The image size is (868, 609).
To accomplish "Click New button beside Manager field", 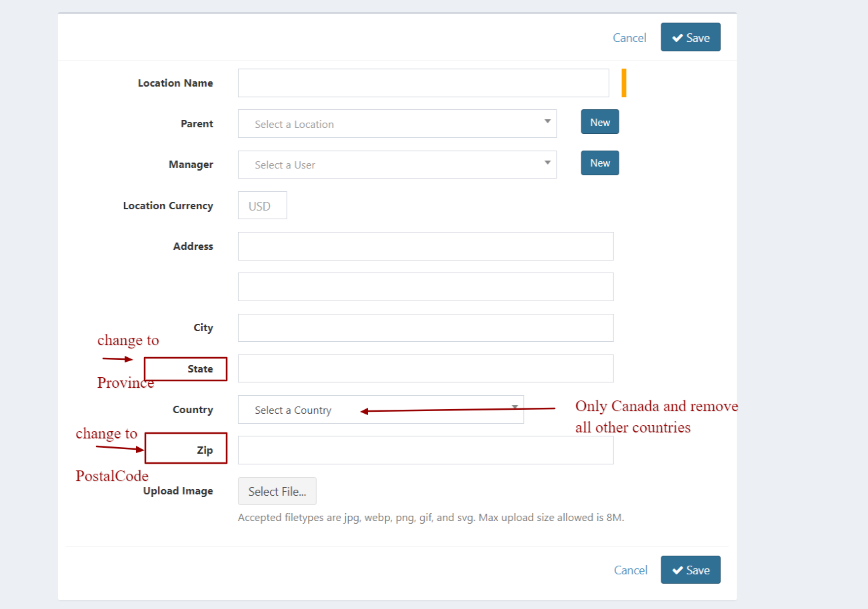I will click(x=600, y=163).
